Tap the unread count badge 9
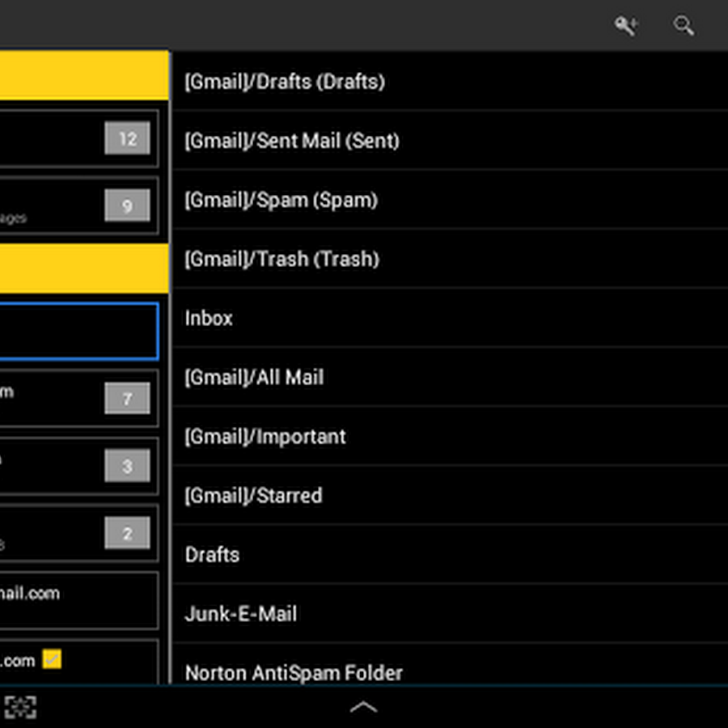Image resolution: width=728 pixels, height=728 pixels. [x=128, y=205]
